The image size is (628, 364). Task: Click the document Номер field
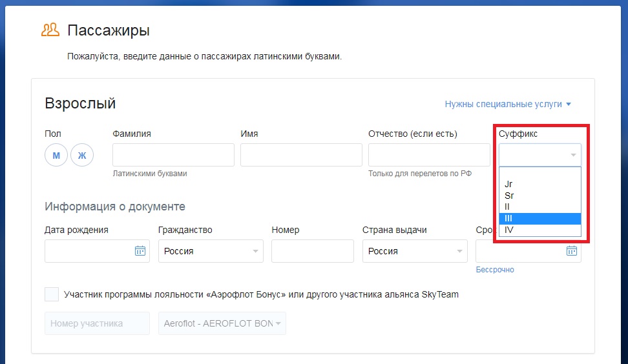[312, 251]
